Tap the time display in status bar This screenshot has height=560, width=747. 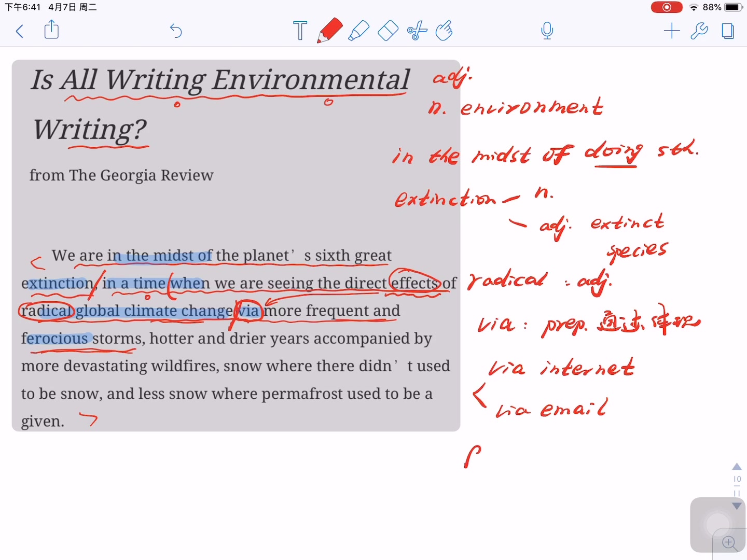point(23,7)
